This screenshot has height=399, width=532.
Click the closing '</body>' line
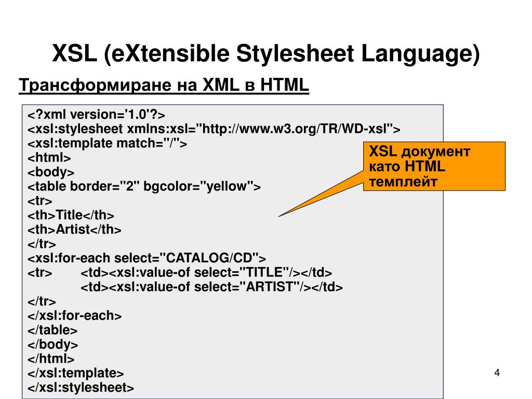click(x=53, y=344)
